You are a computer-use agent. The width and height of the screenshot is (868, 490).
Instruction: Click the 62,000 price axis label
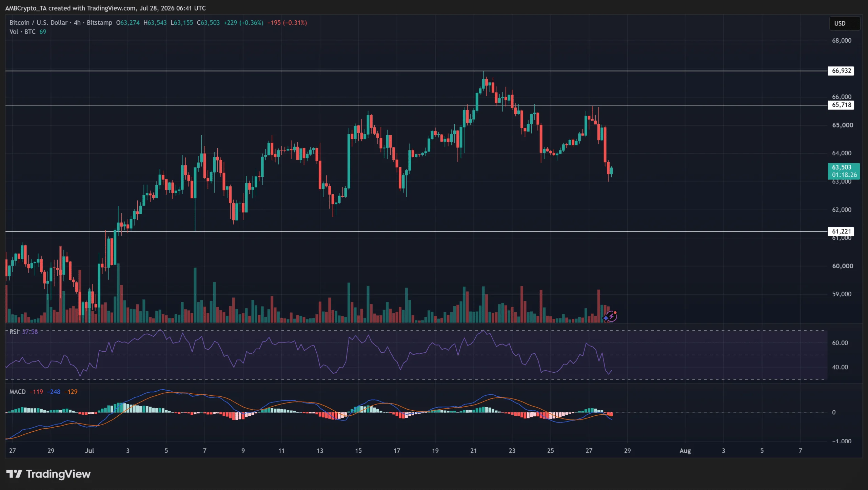coord(842,210)
